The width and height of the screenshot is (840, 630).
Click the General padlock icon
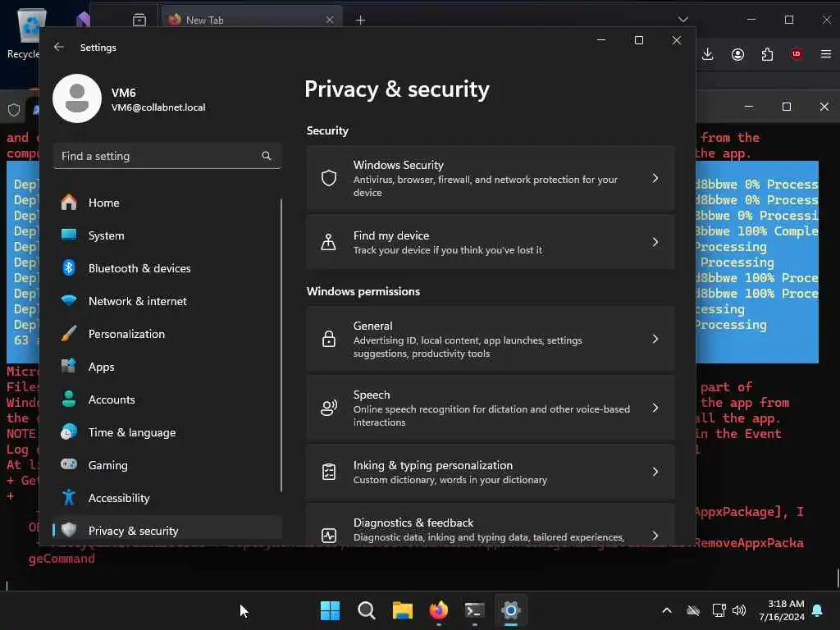pyautogui.click(x=329, y=339)
